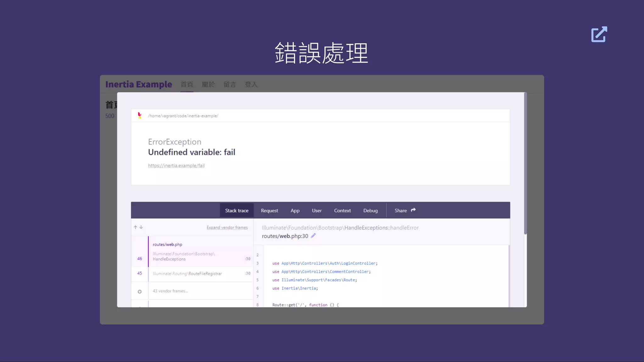Go to 留言 navigation item

(230, 85)
